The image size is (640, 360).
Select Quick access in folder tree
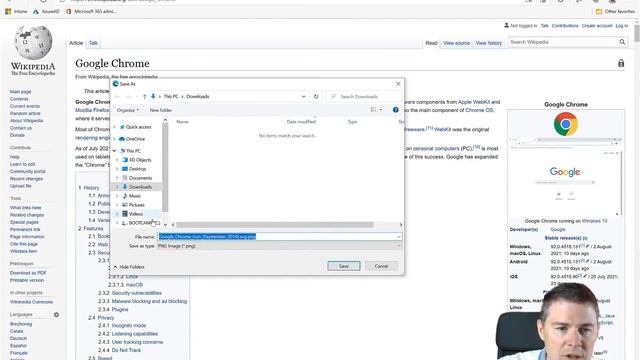(138, 127)
